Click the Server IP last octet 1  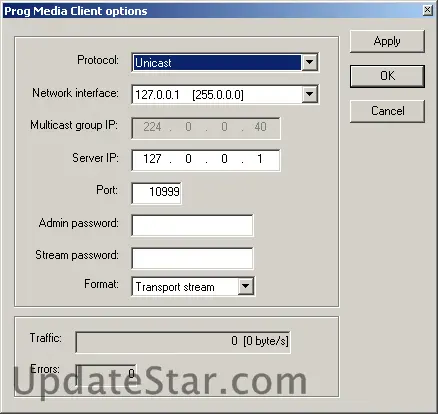[x=260, y=159]
